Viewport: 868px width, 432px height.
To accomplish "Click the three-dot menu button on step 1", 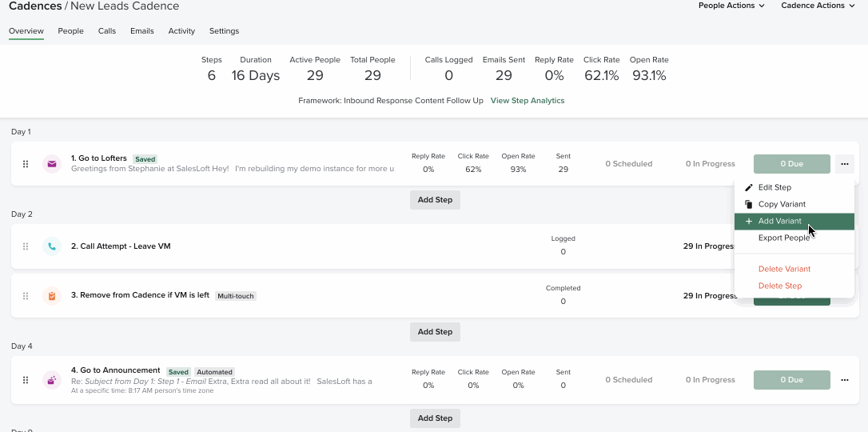I will tap(845, 164).
